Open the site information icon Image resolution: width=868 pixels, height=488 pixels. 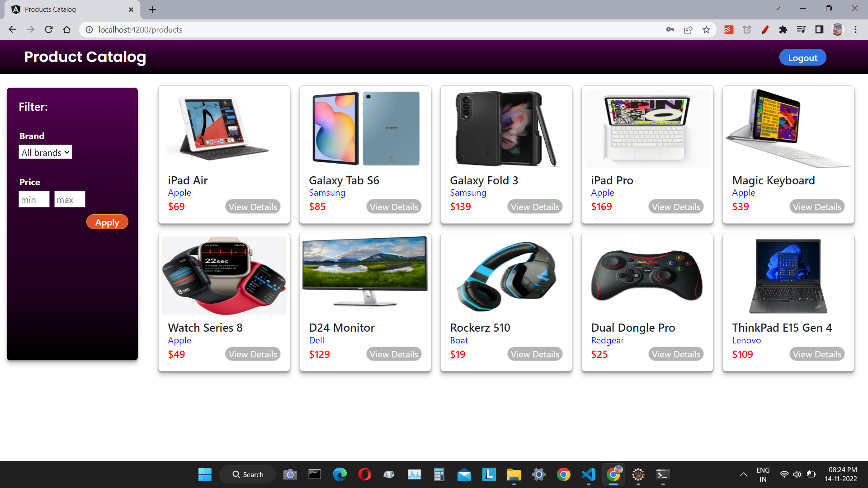tap(90, 30)
